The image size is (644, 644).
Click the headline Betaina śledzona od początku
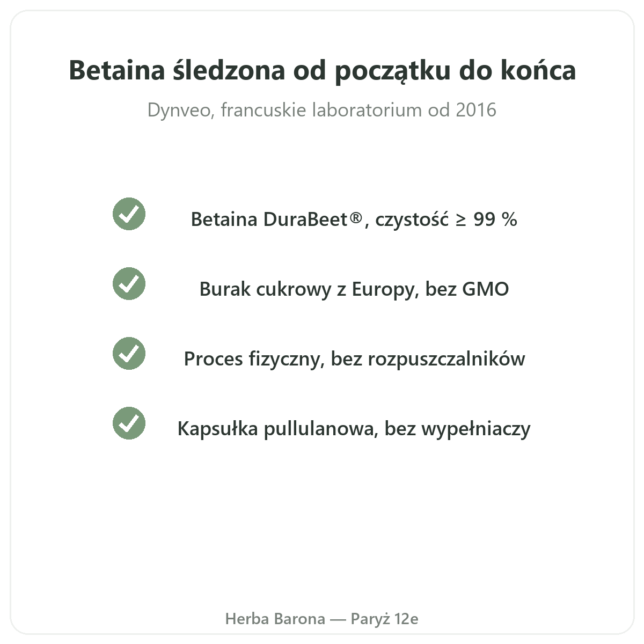323,70
